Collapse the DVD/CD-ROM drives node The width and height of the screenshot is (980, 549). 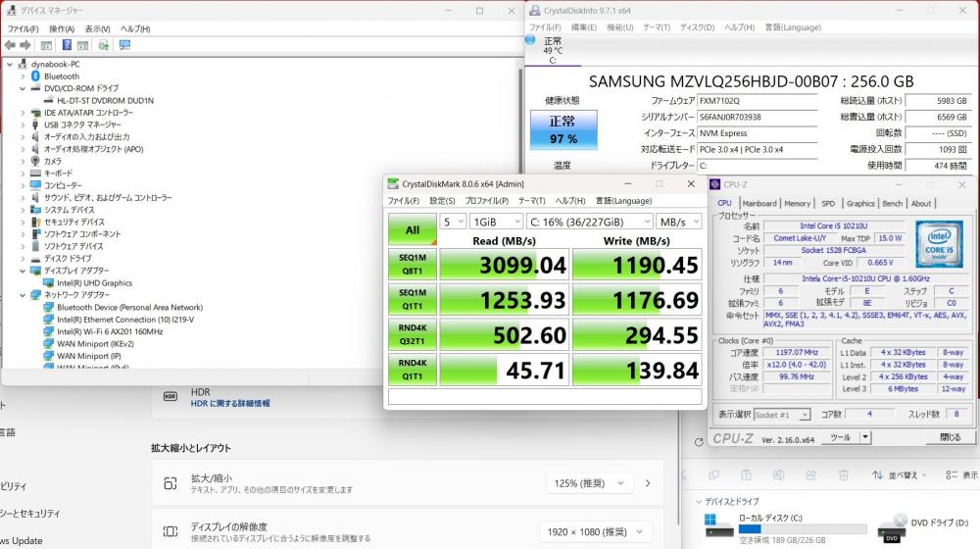(23, 88)
